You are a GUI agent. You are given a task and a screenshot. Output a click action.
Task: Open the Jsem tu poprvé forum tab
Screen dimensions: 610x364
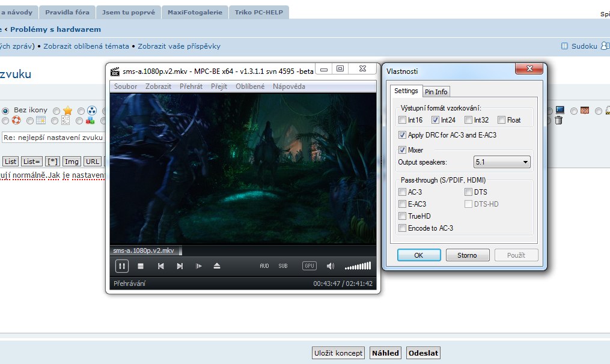coord(129,12)
